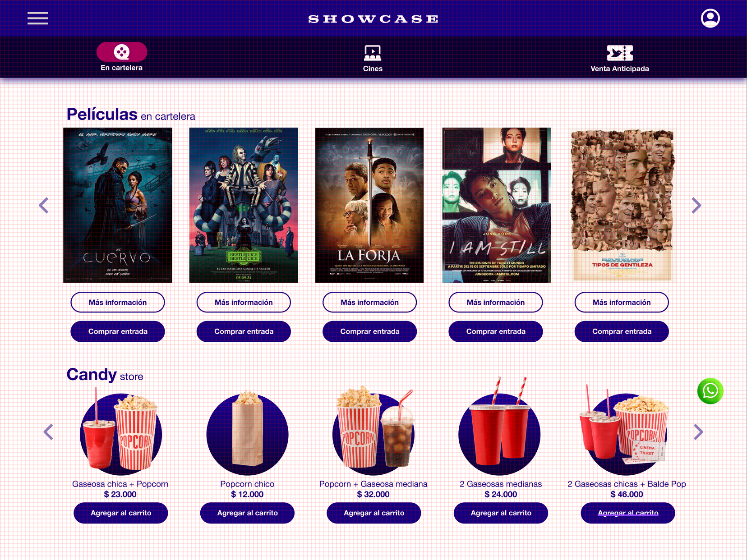Viewport: 747px width, 560px height.
Task: Open Más información for Tipos de Gentileza
Action: (622, 302)
